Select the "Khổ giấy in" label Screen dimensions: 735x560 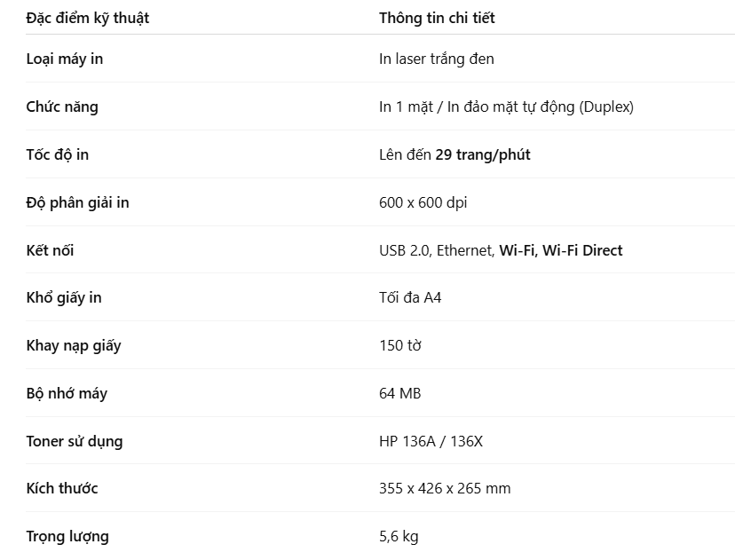[x=64, y=297]
